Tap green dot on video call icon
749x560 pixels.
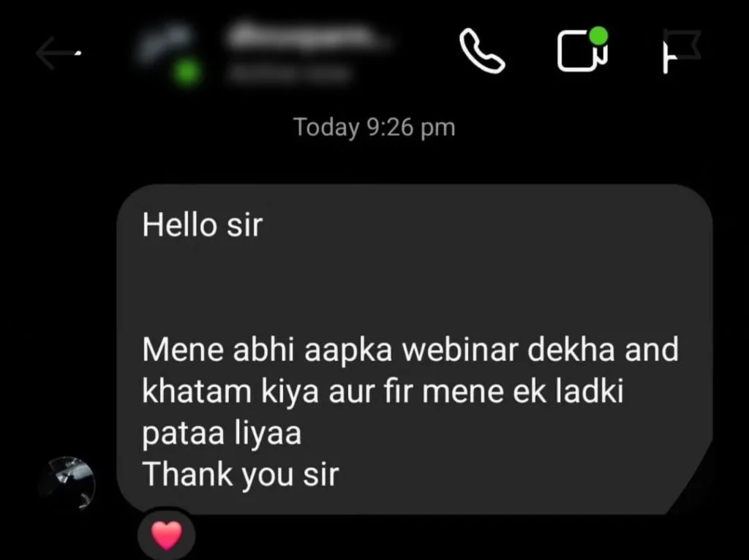click(x=598, y=37)
